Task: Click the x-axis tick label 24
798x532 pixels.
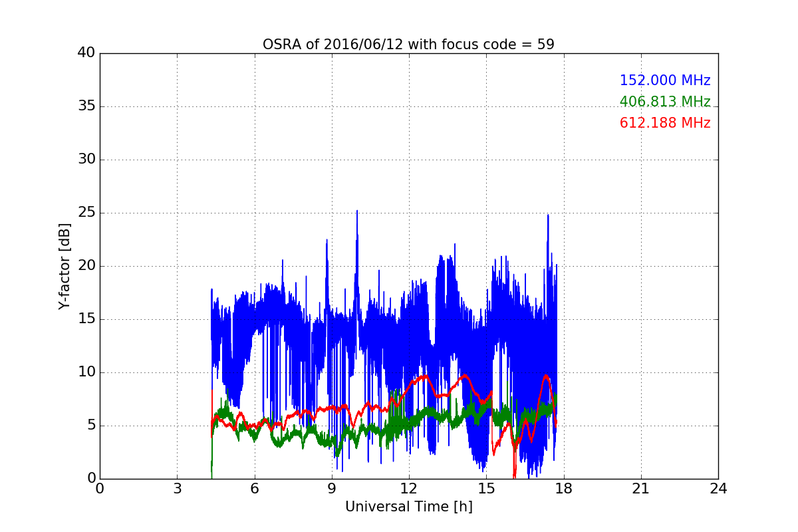Action: tap(718, 488)
